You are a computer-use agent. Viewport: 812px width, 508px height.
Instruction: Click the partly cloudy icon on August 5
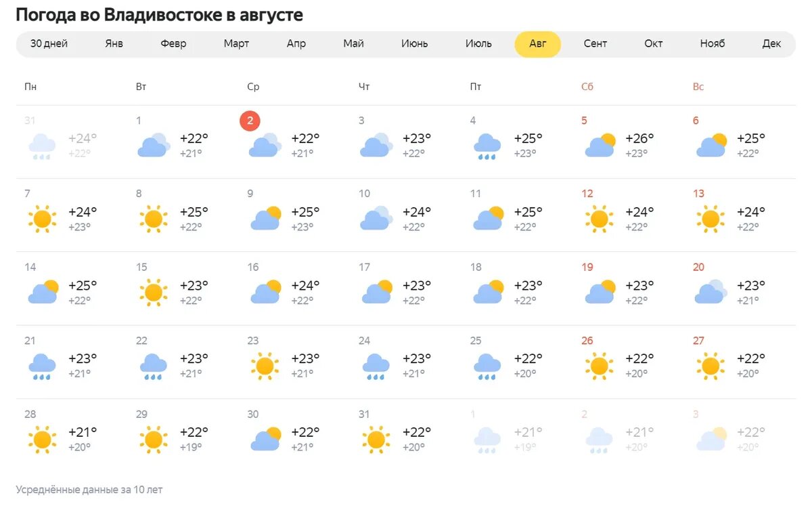coord(600,146)
